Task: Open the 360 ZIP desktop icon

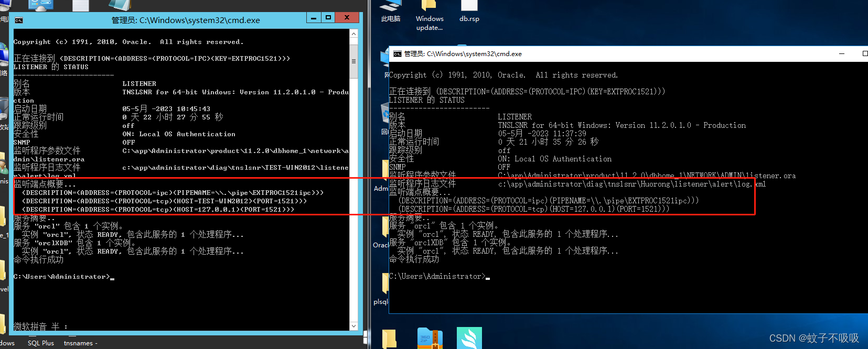Action: pyautogui.click(x=430, y=338)
